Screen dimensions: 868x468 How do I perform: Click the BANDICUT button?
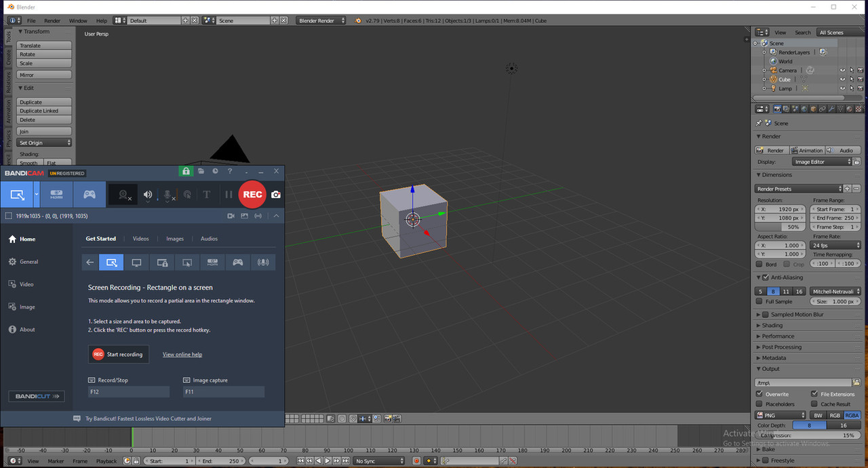click(37, 396)
